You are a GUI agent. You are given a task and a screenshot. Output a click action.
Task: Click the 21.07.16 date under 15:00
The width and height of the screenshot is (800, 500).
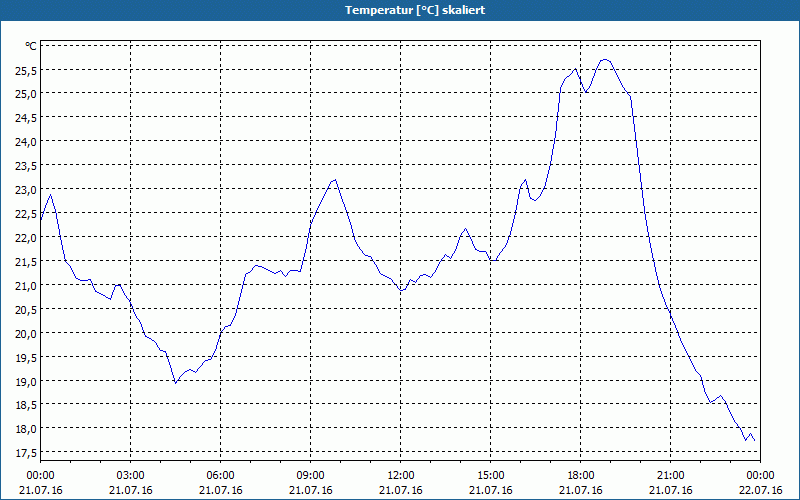[491, 490]
